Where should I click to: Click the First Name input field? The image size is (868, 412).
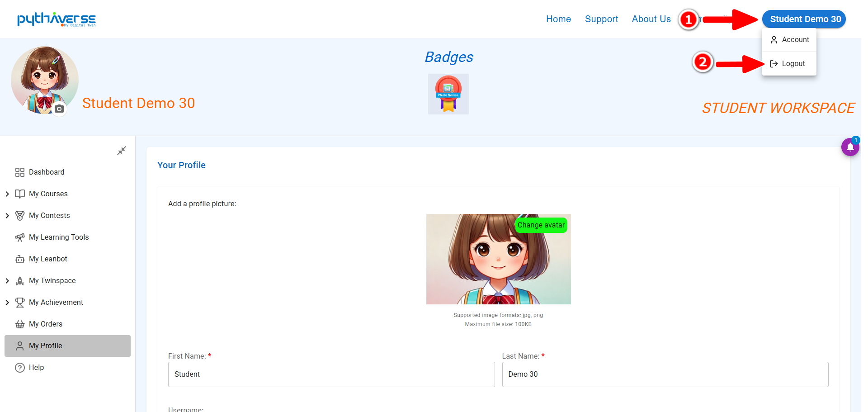[x=331, y=374]
